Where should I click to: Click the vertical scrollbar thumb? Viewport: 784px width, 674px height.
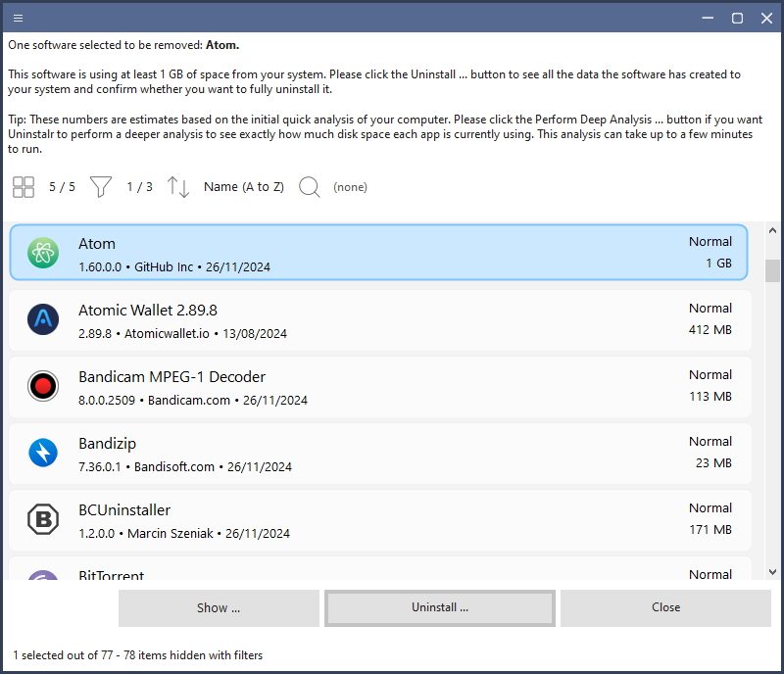[x=772, y=271]
